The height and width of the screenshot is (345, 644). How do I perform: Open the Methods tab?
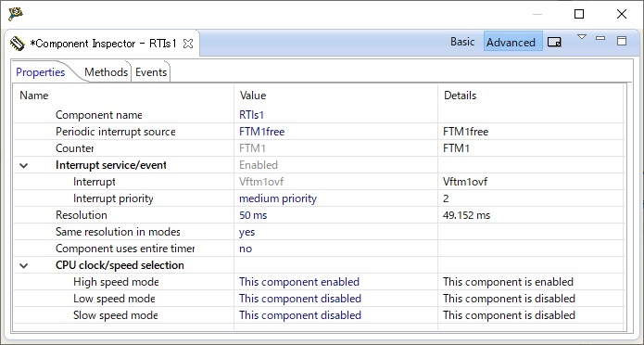point(106,72)
